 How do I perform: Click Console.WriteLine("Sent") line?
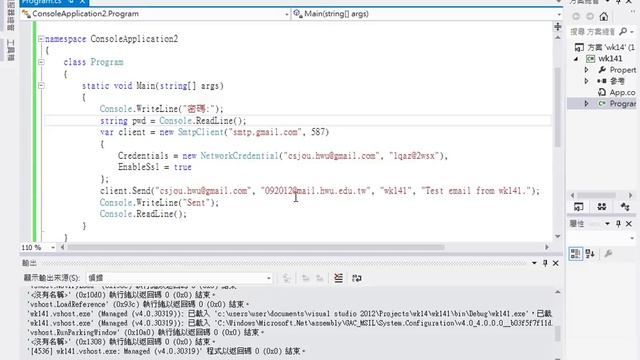click(x=159, y=203)
